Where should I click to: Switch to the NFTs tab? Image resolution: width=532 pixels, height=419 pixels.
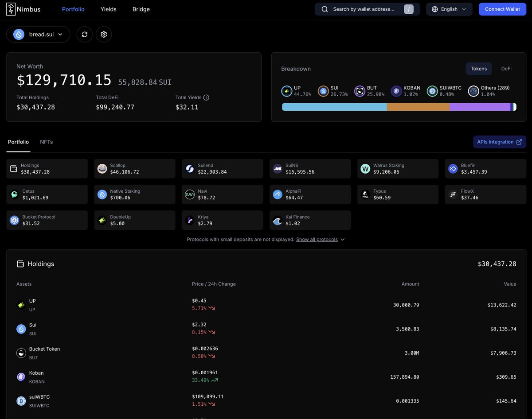pyautogui.click(x=46, y=142)
